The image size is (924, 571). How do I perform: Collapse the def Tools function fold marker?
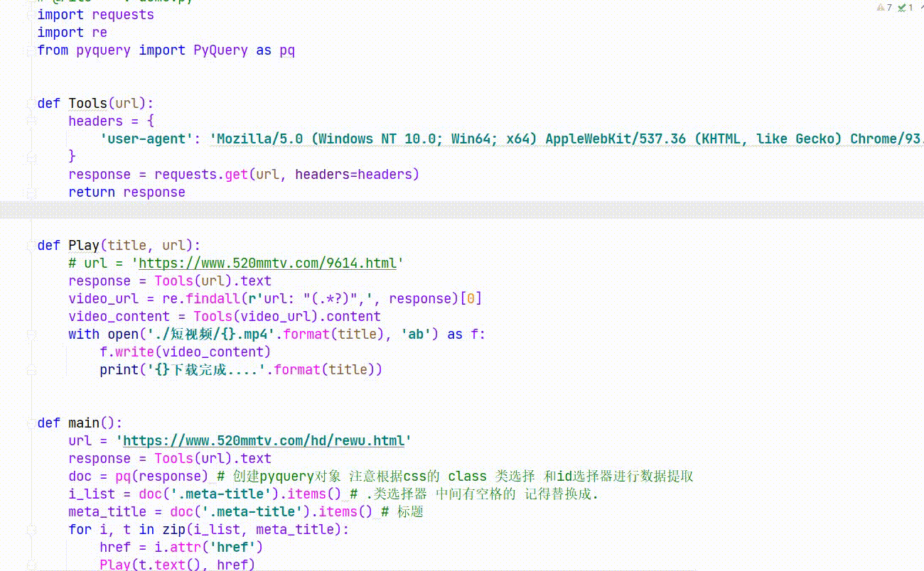tap(31, 104)
